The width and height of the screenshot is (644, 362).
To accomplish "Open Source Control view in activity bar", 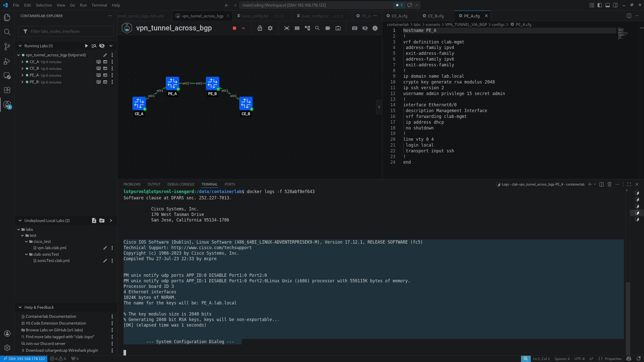I will point(7,46).
